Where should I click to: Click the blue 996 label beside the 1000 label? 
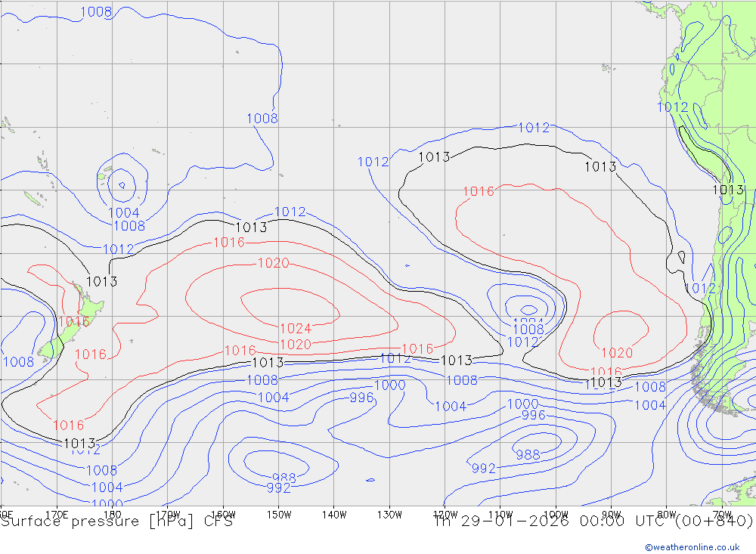click(x=361, y=398)
